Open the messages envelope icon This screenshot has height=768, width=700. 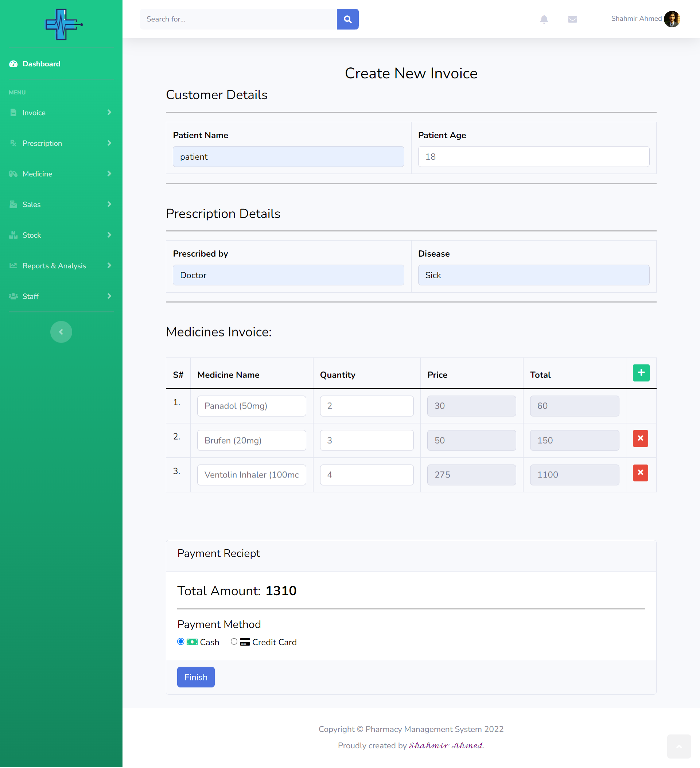tap(572, 19)
